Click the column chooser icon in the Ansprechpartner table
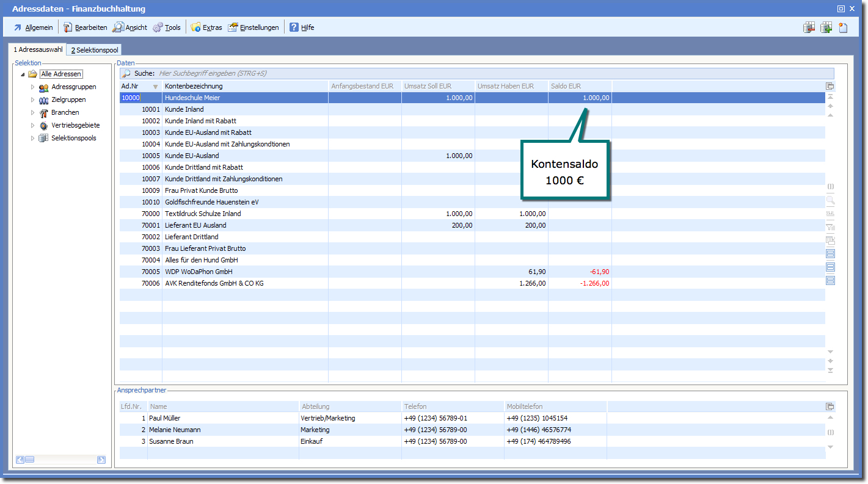868x484 pixels. (830, 406)
